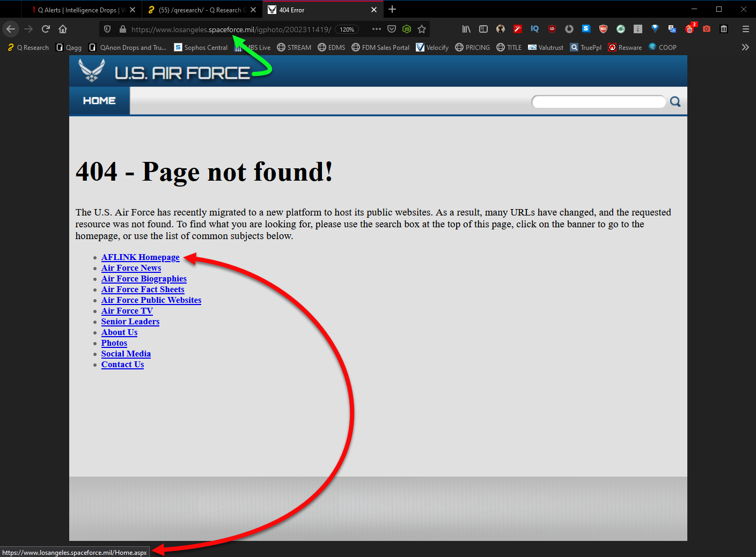Bookmark this page with the star
This screenshot has width=756, height=557.
coord(422,29)
